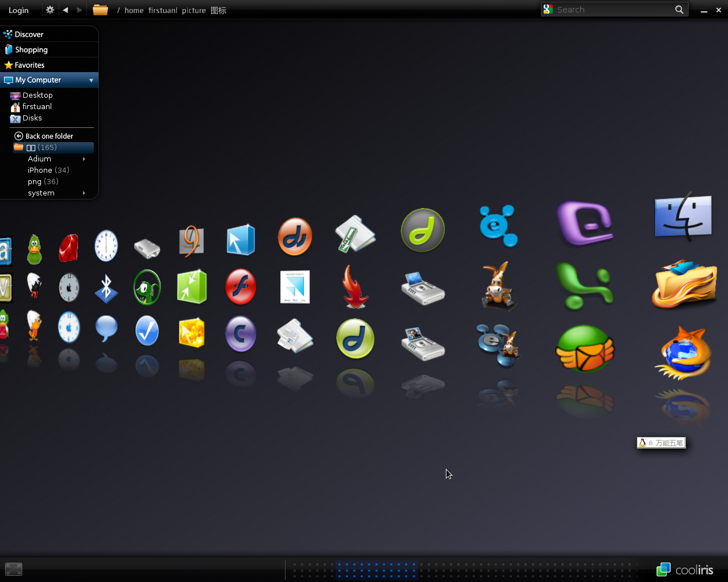
Task: Select the green cube with arrows icon
Action: [x=192, y=286]
